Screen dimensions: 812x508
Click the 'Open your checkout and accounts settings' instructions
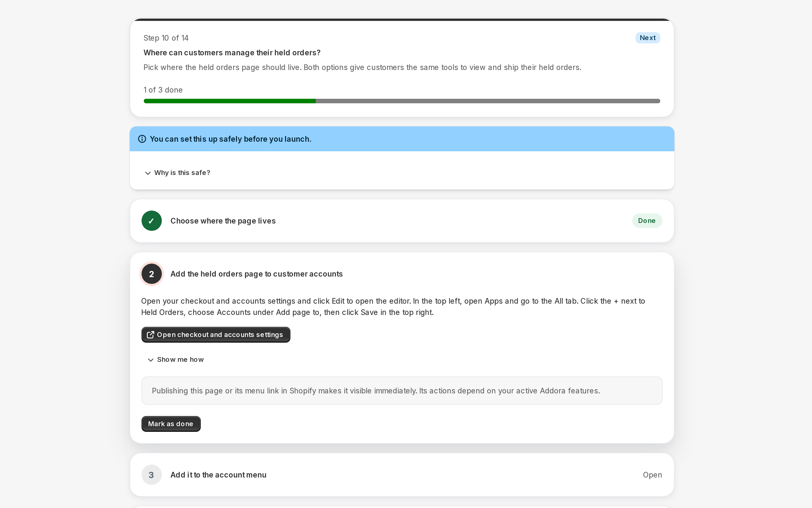point(393,306)
